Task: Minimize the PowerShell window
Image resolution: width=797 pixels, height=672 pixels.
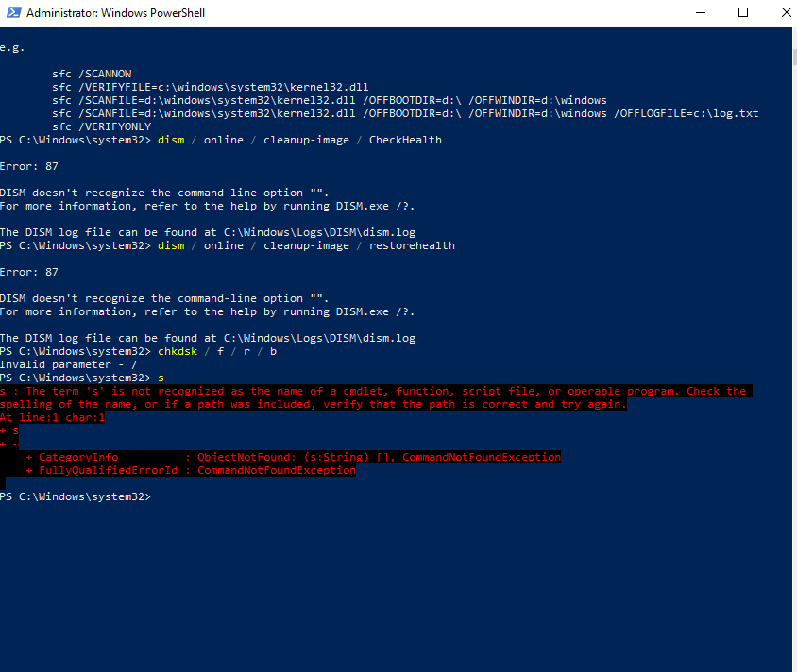Action: click(x=701, y=12)
